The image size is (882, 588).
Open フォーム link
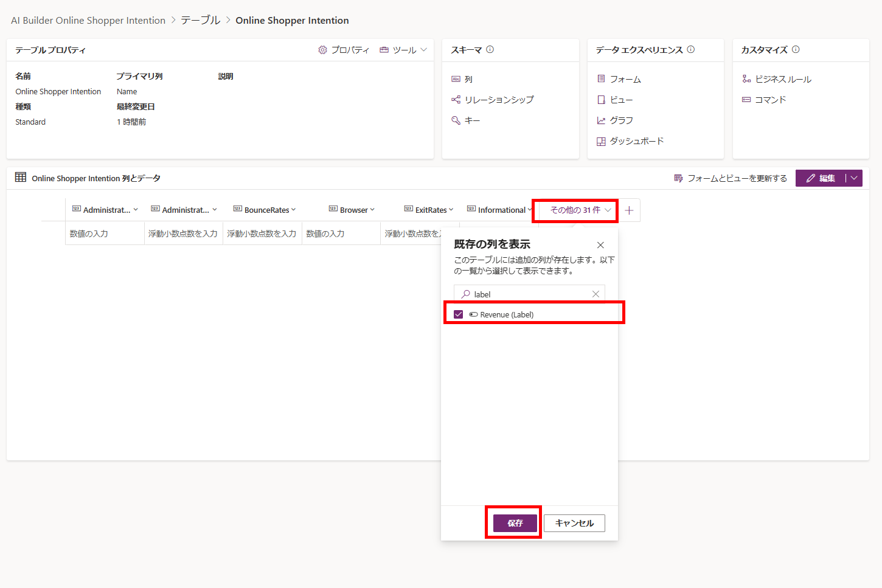625,79
